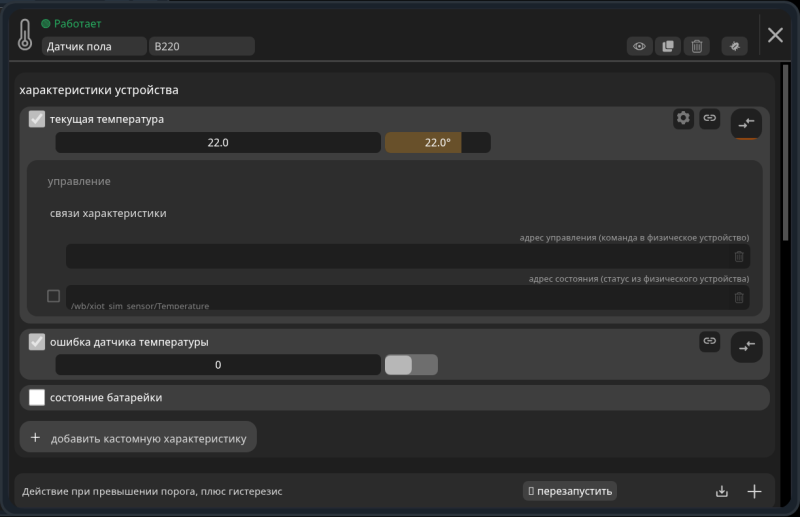800x517 pixels.
Task: Edit device name field Датчик пола
Action: click(x=94, y=46)
